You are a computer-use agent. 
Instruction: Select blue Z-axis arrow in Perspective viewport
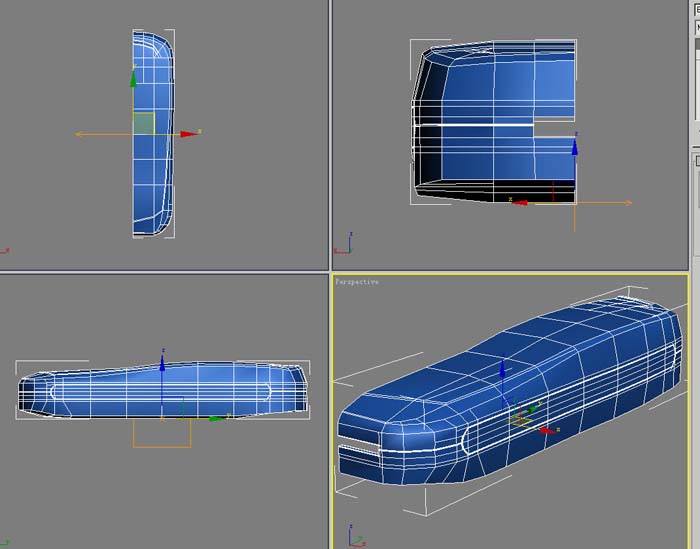point(502,369)
